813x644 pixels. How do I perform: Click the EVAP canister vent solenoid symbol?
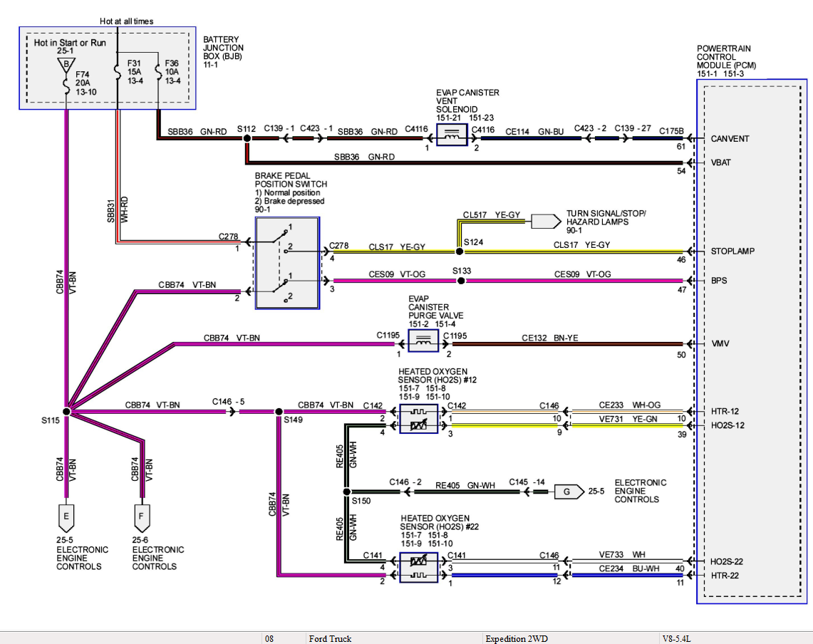452,135
